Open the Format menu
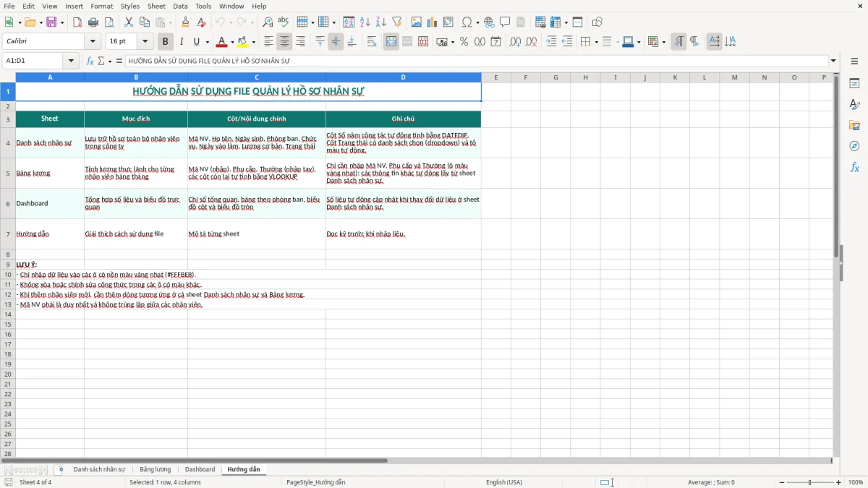This screenshot has width=868, height=488. 101,6
